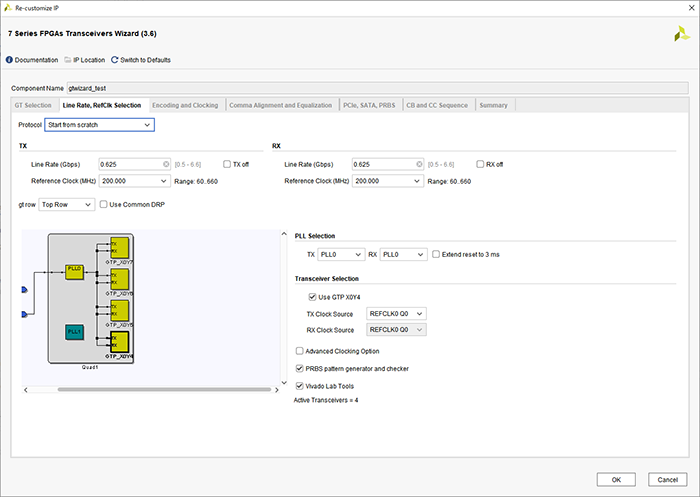Image resolution: width=700 pixels, height=497 pixels.
Task: Click the Switch to Defaults link
Action: [145, 60]
